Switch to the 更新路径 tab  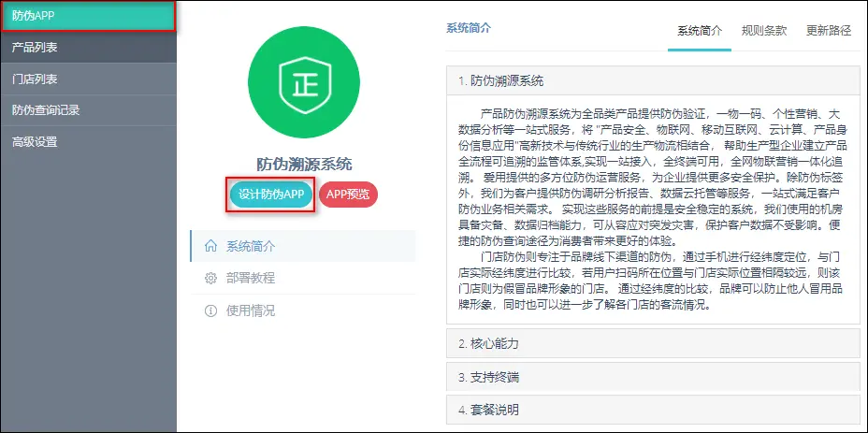tap(828, 30)
